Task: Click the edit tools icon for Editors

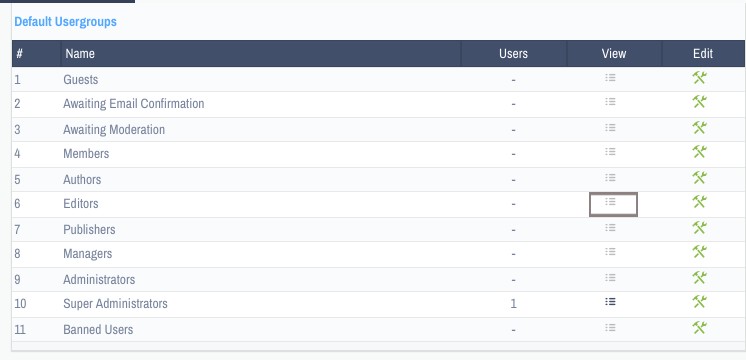Action: 699,202
